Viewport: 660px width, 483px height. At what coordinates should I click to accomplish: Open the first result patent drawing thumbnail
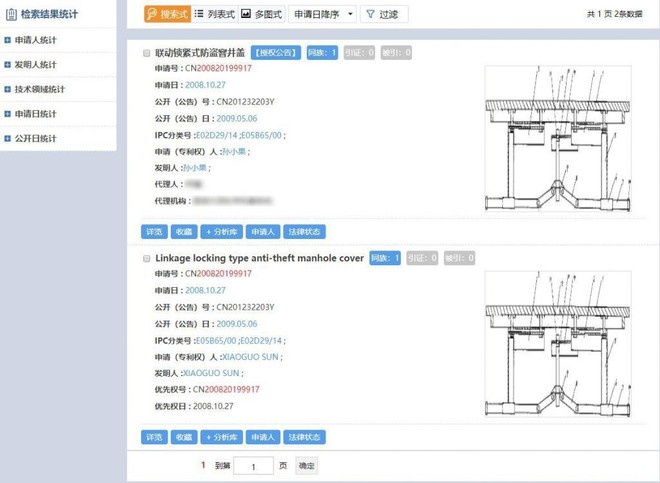point(558,139)
